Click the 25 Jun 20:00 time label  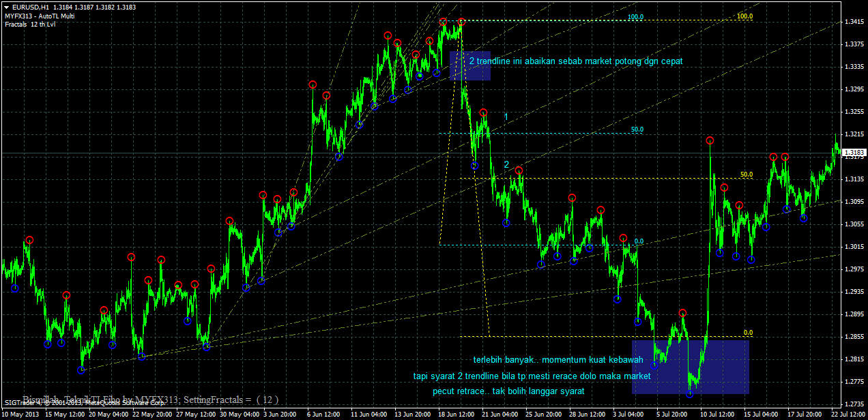[x=543, y=414]
